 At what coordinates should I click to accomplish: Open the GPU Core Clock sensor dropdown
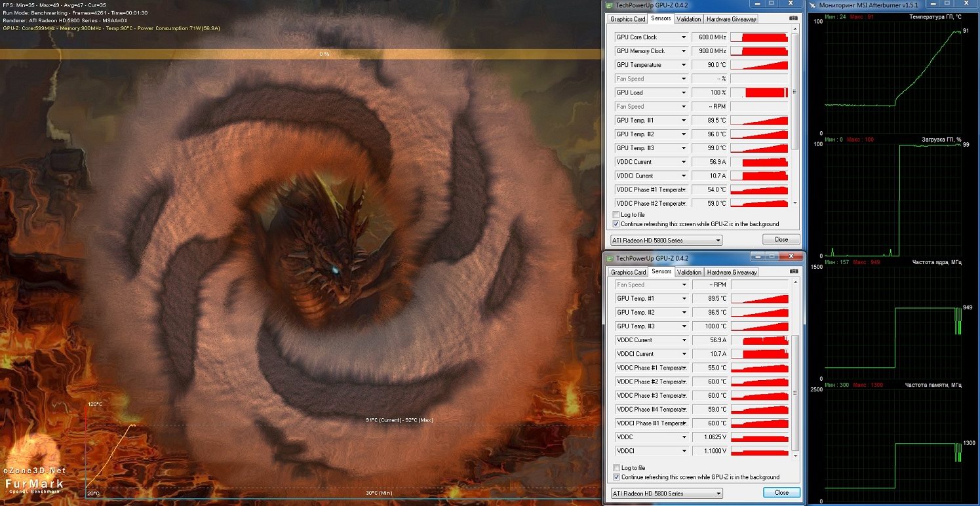click(x=684, y=37)
